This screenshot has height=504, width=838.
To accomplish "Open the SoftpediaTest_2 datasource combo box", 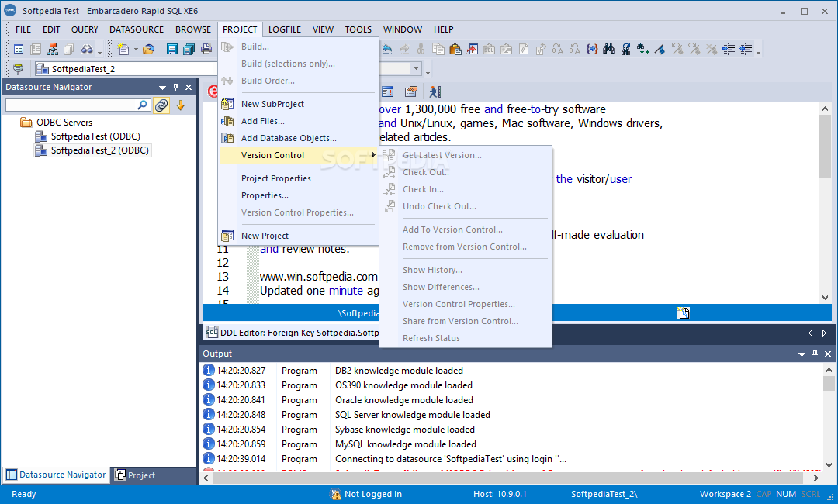I will (126, 69).
